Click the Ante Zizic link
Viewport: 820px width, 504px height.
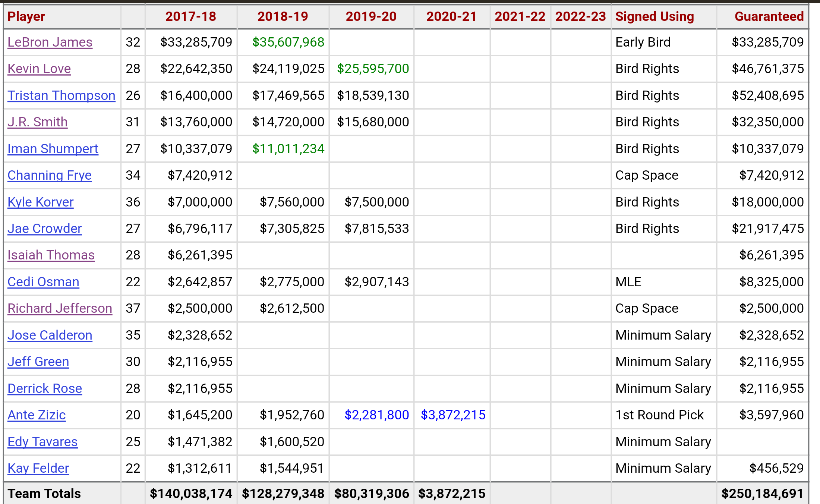pyautogui.click(x=37, y=415)
